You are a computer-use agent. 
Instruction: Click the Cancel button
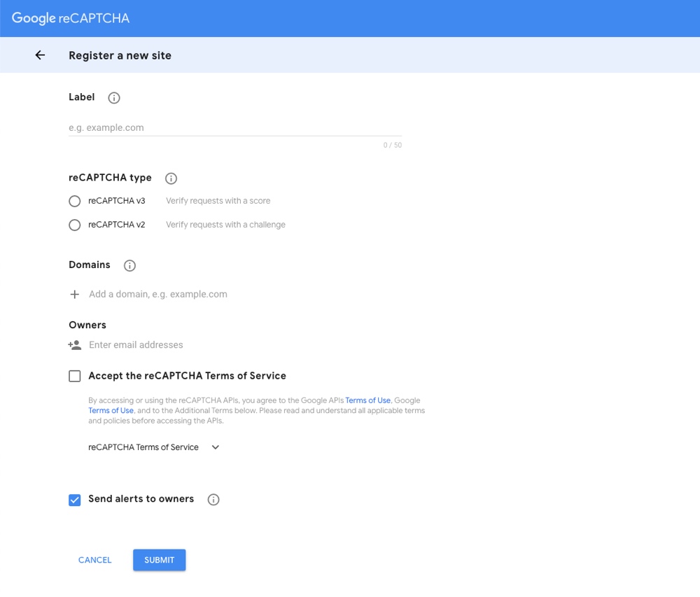pyautogui.click(x=95, y=560)
